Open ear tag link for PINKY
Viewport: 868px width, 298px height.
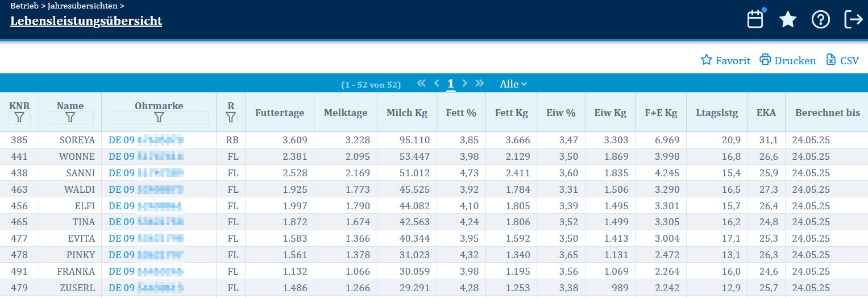(146, 255)
